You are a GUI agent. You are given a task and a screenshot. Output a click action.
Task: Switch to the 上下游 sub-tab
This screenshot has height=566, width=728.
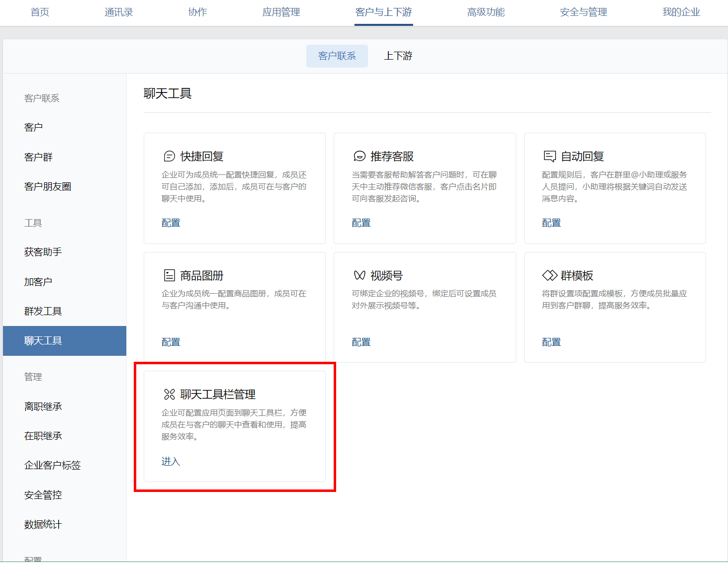click(398, 56)
